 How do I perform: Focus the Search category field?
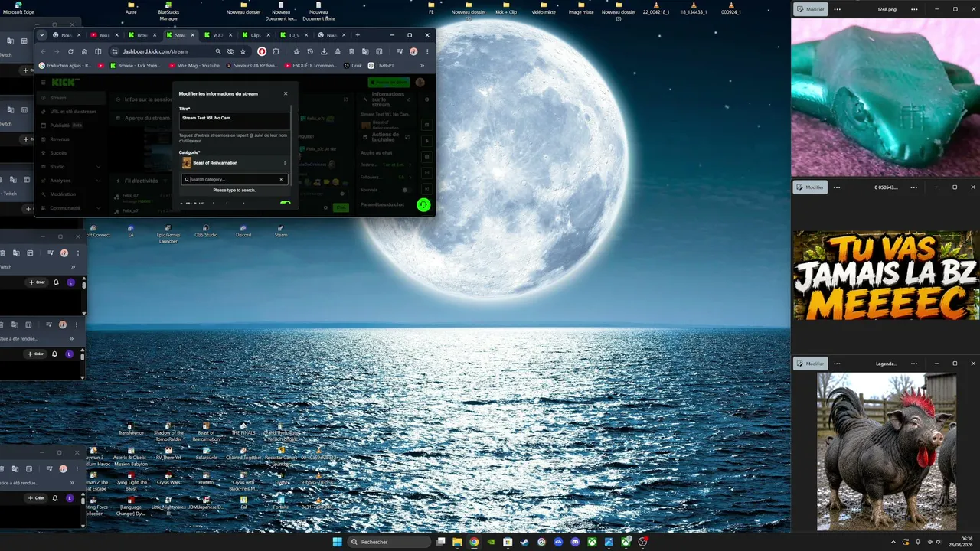pyautogui.click(x=234, y=179)
